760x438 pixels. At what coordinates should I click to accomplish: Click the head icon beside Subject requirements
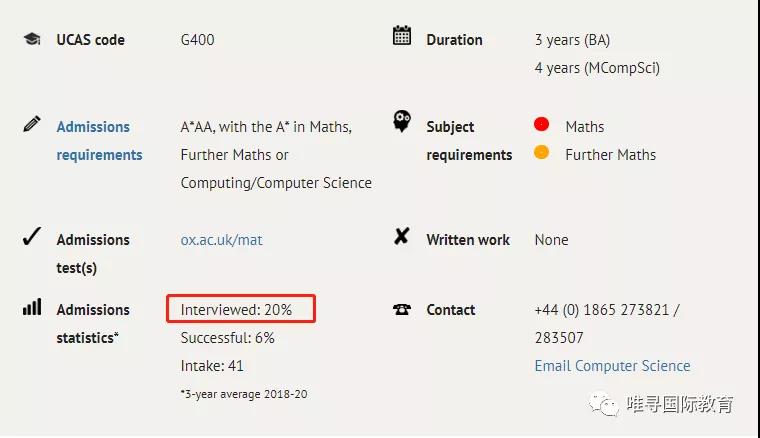[x=402, y=121]
